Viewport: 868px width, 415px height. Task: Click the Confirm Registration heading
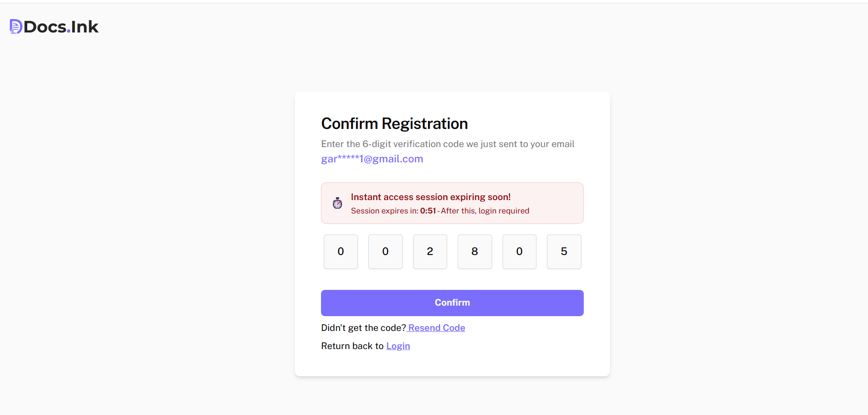click(x=394, y=124)
